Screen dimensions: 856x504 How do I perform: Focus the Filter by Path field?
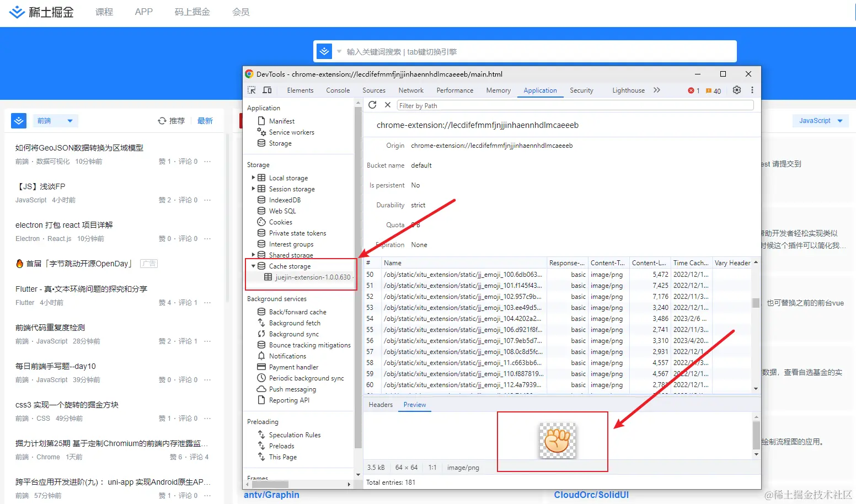(x=575, y=105)
